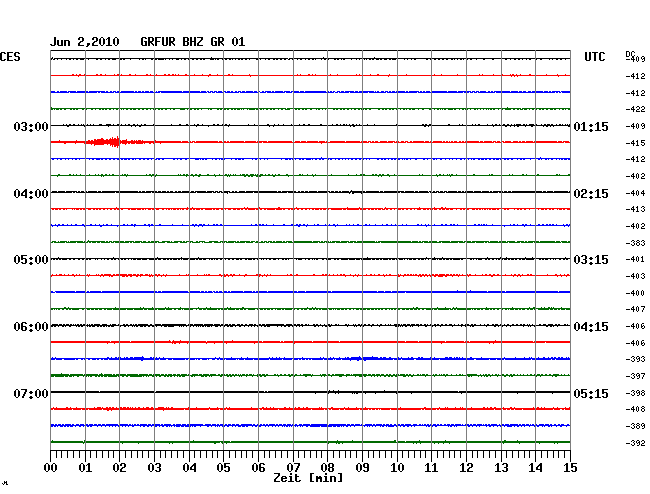Click the 'UTC' column header
This screenshot has width=650, height=494.
coord(594,57)
